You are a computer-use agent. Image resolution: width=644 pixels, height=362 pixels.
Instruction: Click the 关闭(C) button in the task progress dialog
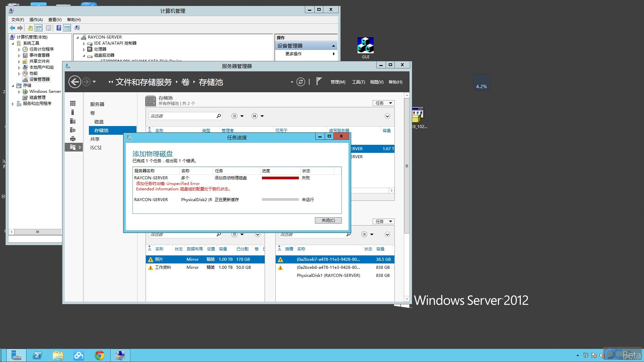point(328,220)
